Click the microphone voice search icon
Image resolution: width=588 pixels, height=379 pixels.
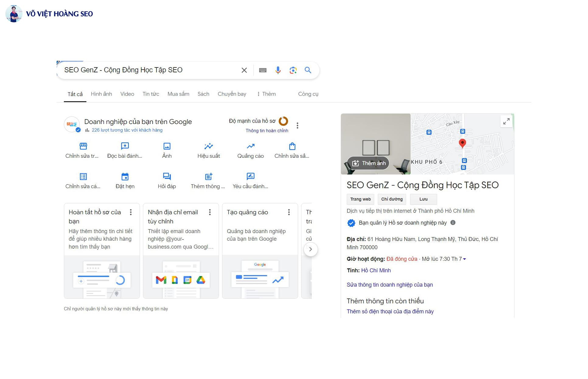(278, 70)
